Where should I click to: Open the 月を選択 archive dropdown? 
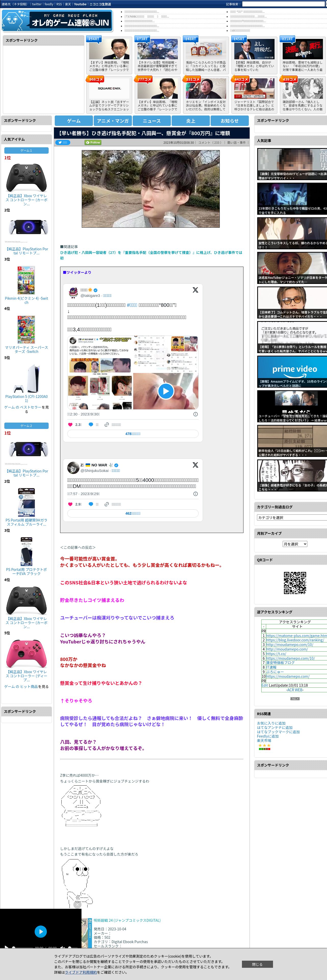pyautogui.click(x=295, y=544)
